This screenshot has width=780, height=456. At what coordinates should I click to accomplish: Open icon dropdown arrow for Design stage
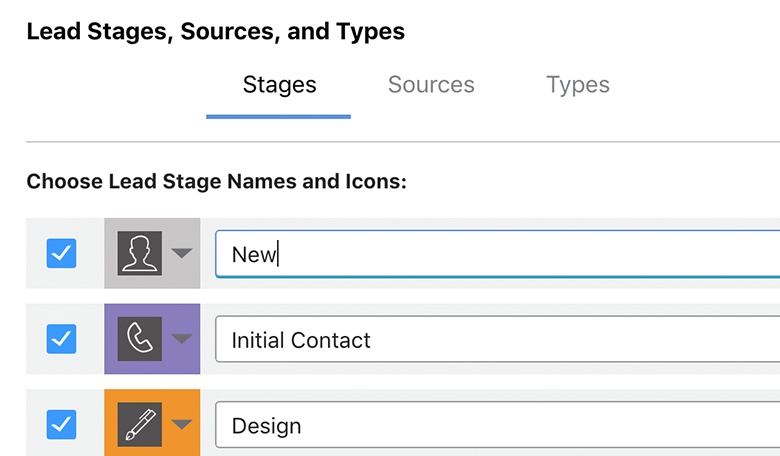point(181,425)
